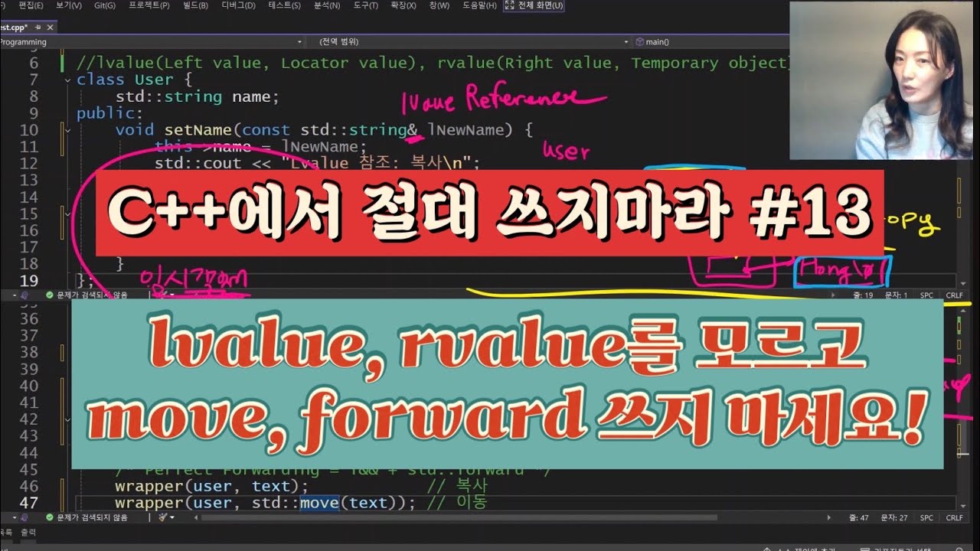The width and height of the screenshot is (980, 551).
Task: Click the public: keyword on line 9
Action: [x=109, y=113]
